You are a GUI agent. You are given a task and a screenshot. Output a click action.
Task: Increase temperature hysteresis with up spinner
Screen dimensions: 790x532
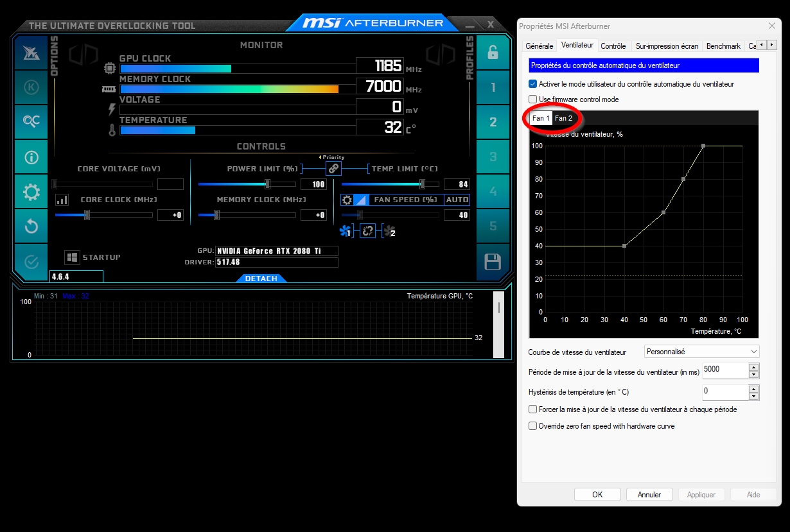[x=754, y=388]
